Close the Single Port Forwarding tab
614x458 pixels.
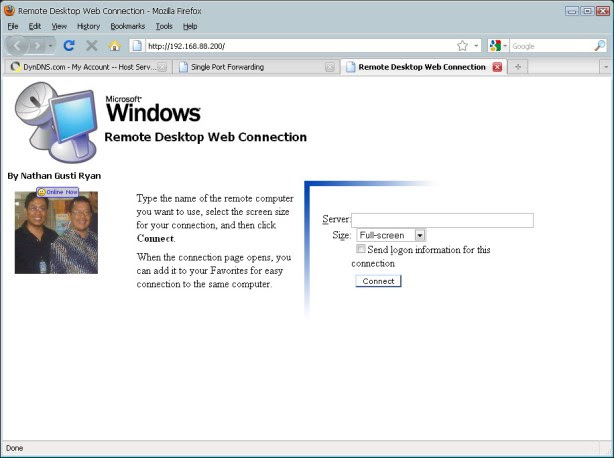[330, 67]
